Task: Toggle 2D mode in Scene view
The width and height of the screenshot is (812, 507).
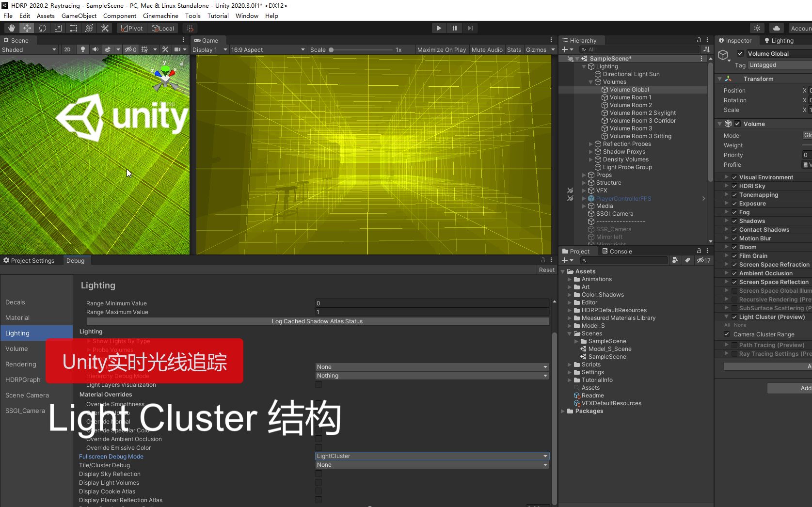Action: 67,49
